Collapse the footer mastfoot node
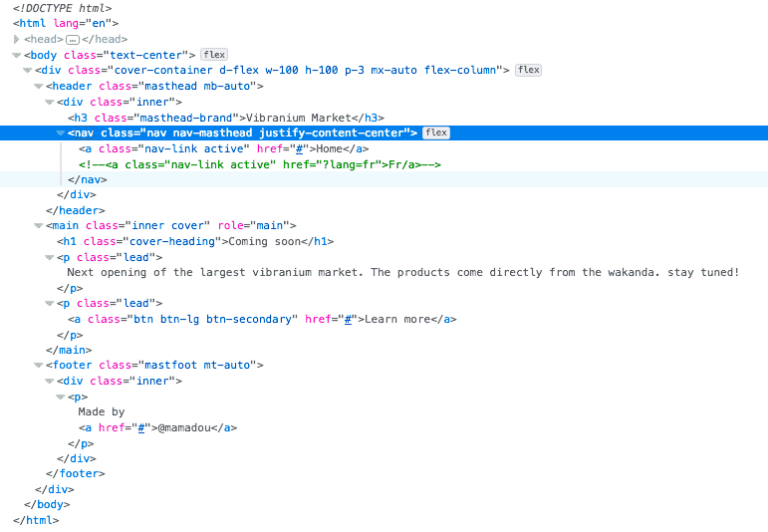The height and width of the screenshot is (532, 768). click(39, 366)
